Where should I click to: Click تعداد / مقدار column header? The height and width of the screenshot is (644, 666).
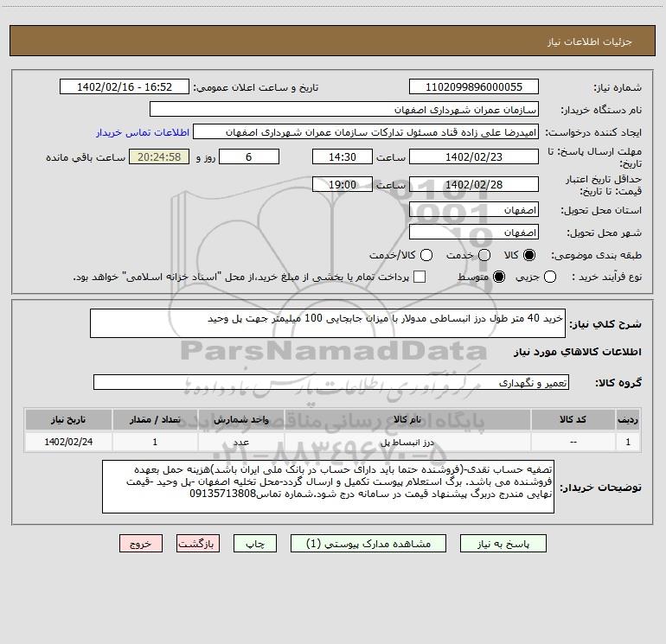pyautogui.click(x=155, y=419)
